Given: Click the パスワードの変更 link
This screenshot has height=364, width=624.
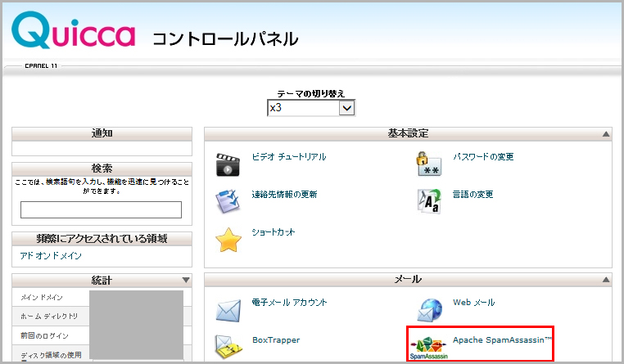Looking at the screenshot, I should [x=483, y=157].
